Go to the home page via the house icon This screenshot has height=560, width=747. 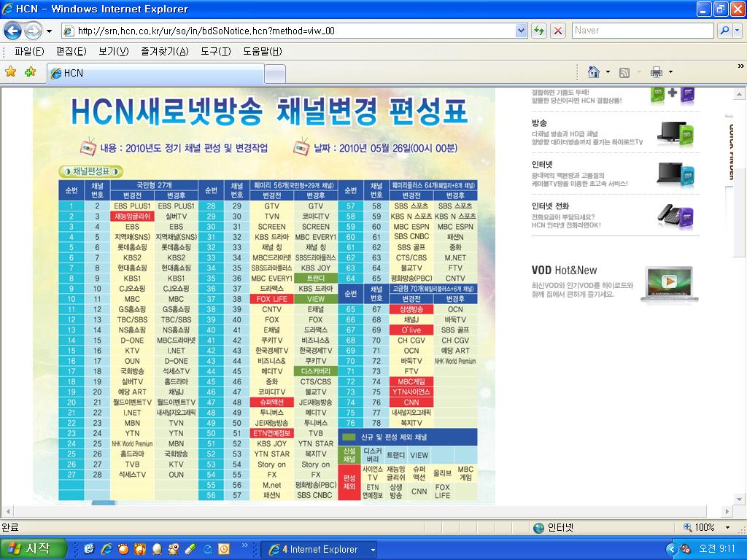click(x=594, y=72)
